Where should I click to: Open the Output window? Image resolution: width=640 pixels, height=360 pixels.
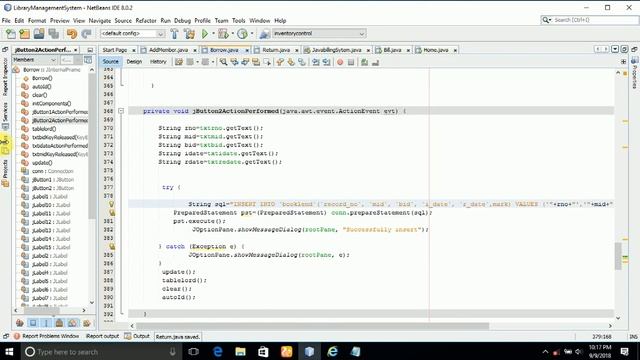(138, 336)
